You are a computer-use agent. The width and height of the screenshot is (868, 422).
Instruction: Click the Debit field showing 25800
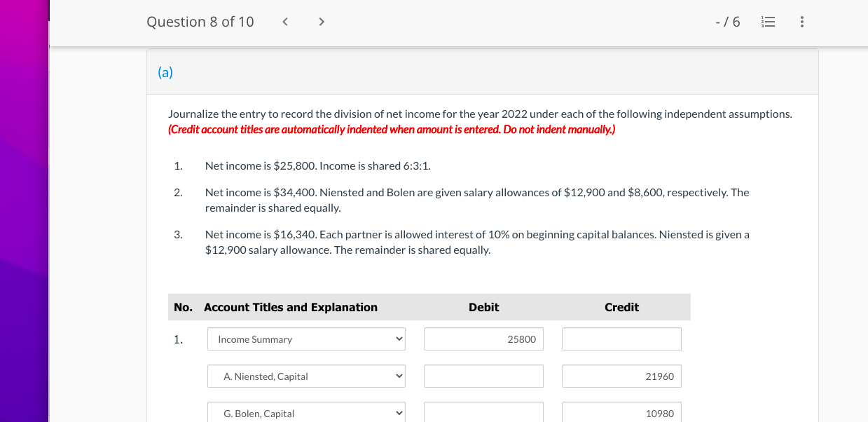click(x=483, y=339)
